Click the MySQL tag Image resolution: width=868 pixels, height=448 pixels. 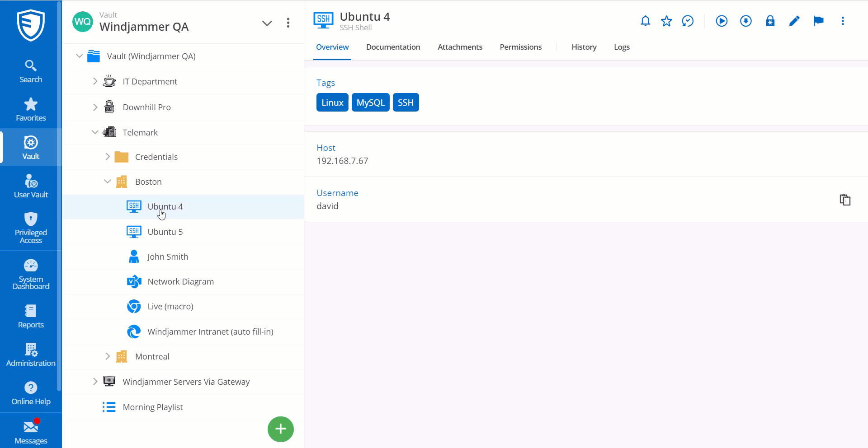370,103
